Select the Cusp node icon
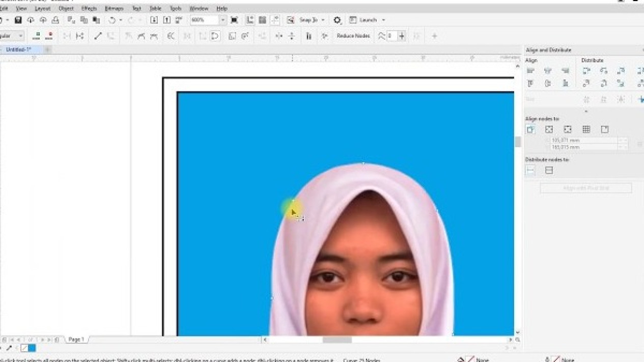This screenshot has height=362, width=644. (x=129, y=36)
